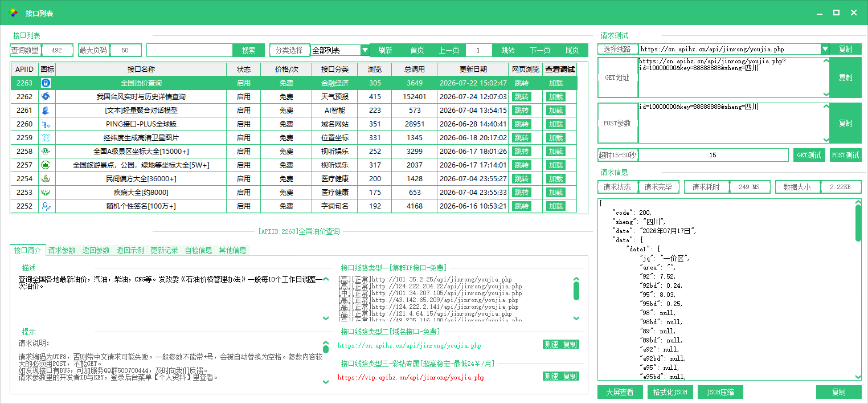Click the search keyword input field
This screenshot has width=868, height=404.
(190, 50)
